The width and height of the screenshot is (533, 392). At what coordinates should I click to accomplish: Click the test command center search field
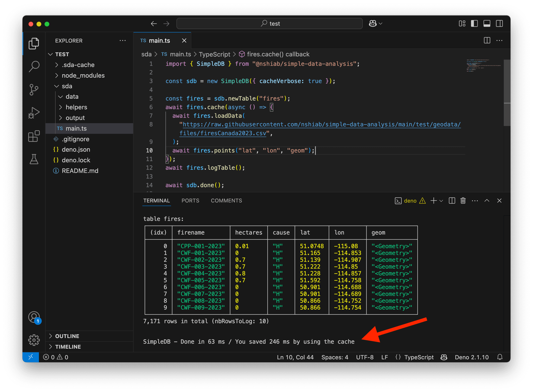coord(270,23)
